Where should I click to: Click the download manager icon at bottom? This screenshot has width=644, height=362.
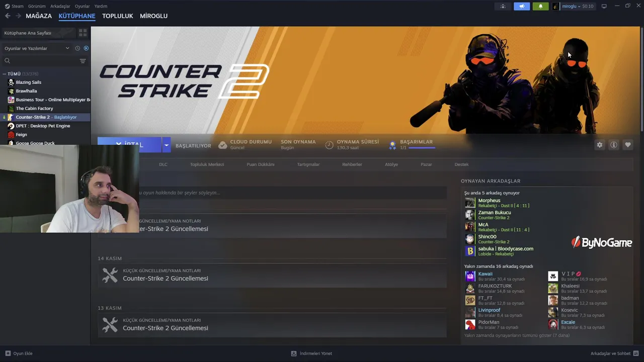294,353
